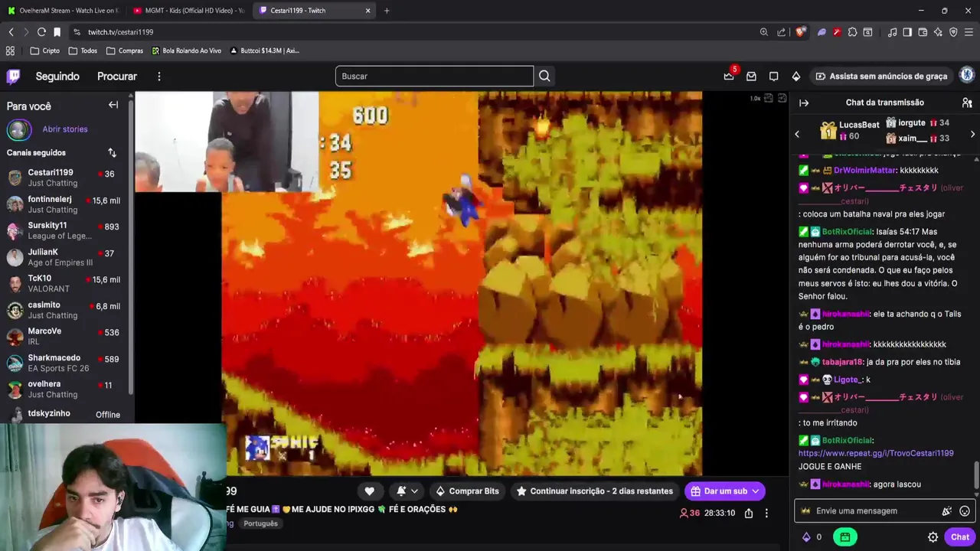Open a new browser tab

[387, 11]
